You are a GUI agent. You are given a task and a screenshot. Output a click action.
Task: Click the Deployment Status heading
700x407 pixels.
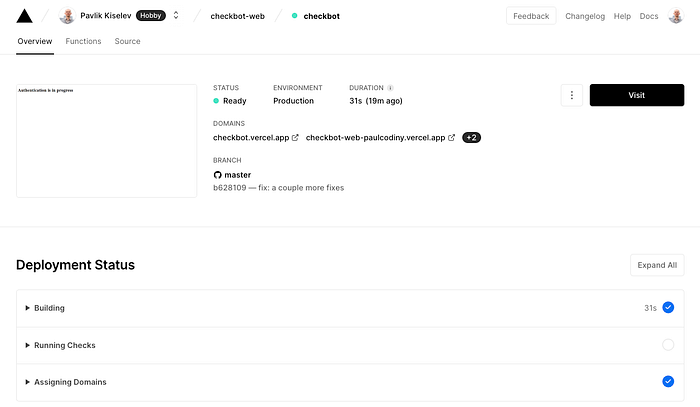pyautogui.click(x=75, y=265)
